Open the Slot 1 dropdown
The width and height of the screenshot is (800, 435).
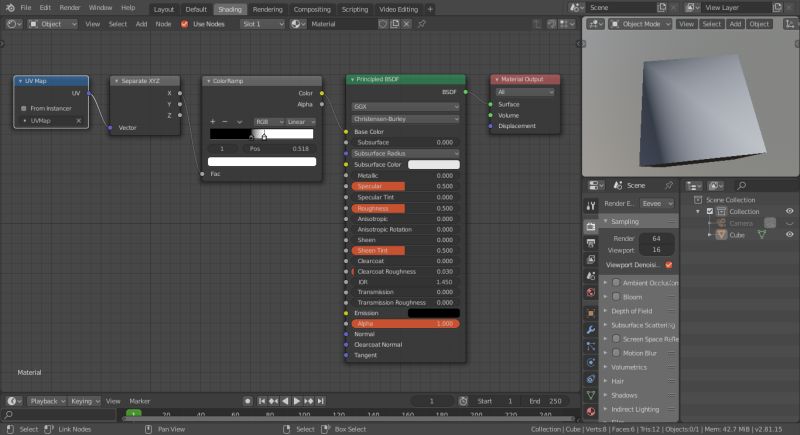click(262, 24)
